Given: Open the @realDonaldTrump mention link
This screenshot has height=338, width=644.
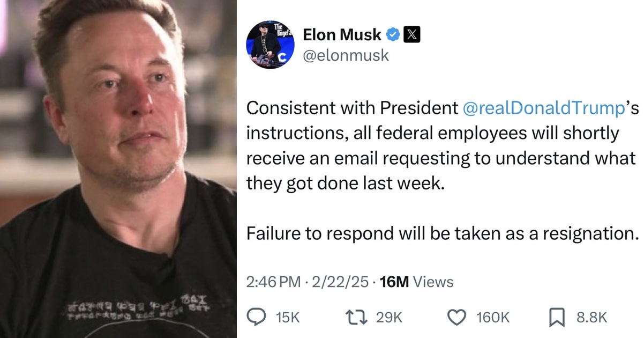Looking at the screenshot, I should pos(543,107).
